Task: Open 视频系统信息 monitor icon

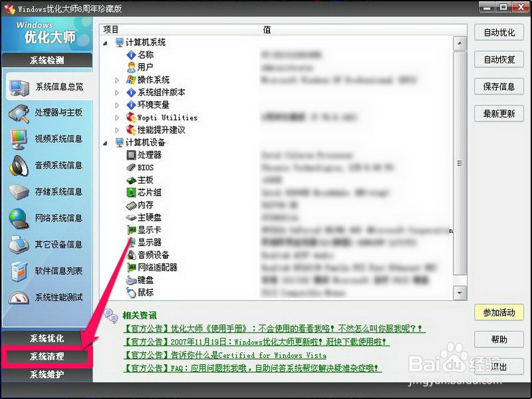Action: pos(19,139)
